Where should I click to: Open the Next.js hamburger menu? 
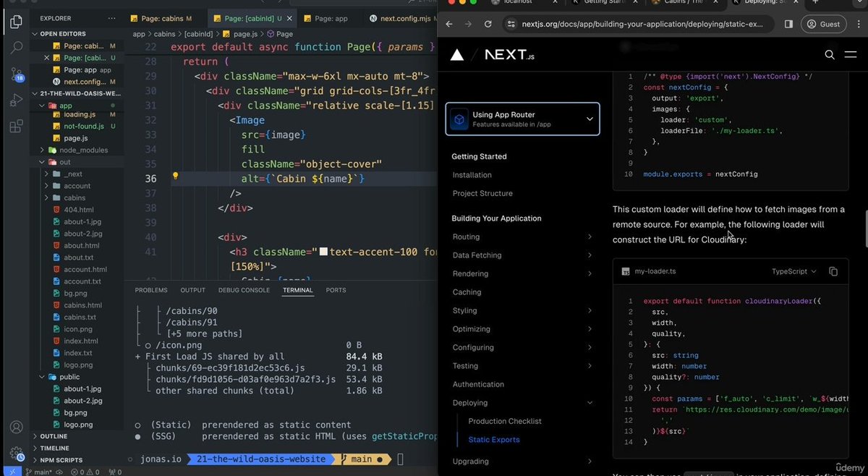(x=851, y=54)
